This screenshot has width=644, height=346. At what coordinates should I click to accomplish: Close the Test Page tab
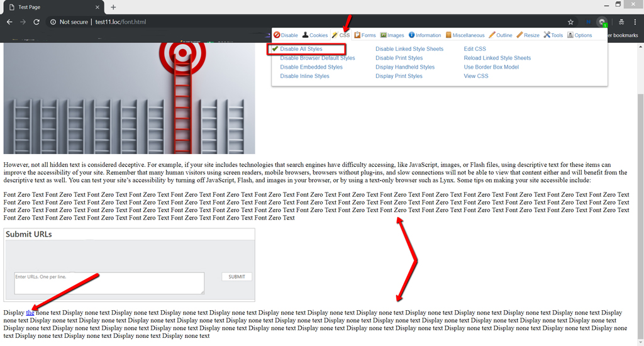pyautogui.click(x=97, y=7)
